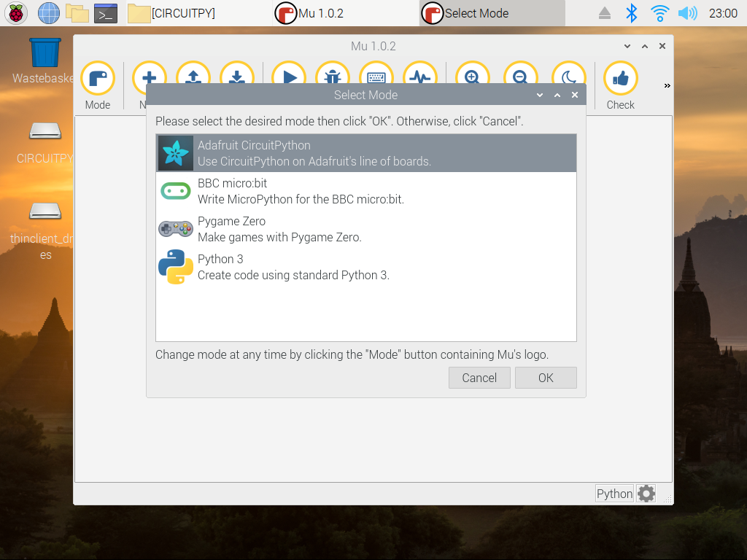Click the Zoom-in magnifier icon

click(x=473, y=74)
